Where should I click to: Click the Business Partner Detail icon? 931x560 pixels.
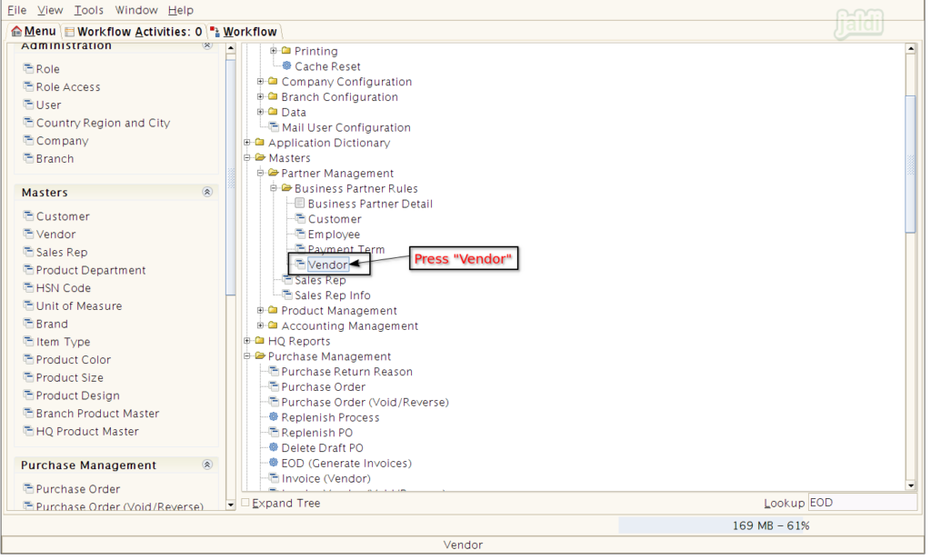pyautogui.click(x=300, y=204)
